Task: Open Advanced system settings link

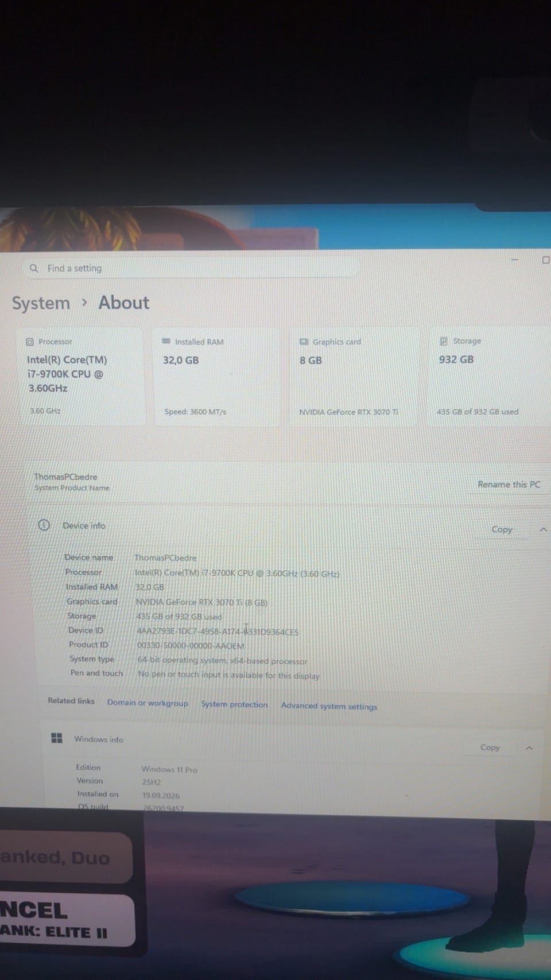Action: (329, 706)
